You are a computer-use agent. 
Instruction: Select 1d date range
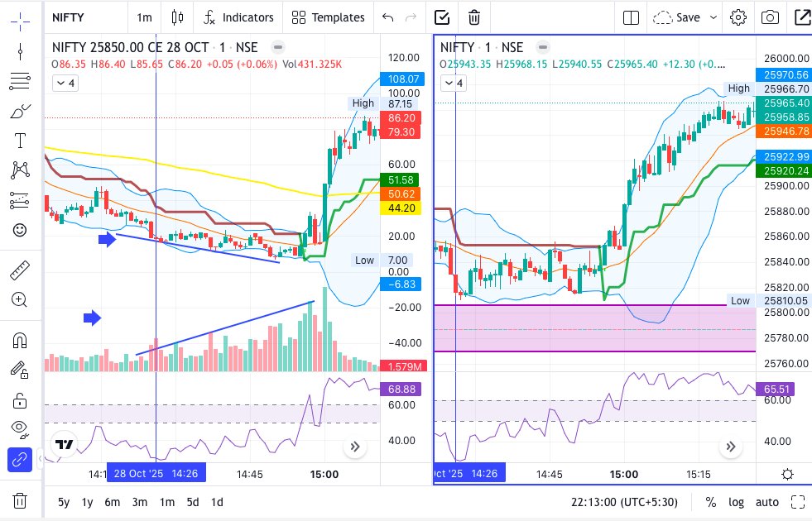click(x=217, y=502)
